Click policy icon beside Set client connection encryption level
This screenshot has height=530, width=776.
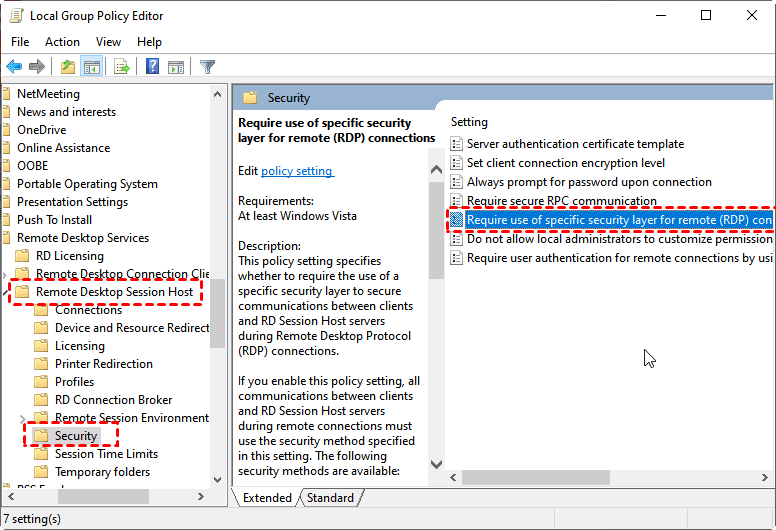click(456, 163)
